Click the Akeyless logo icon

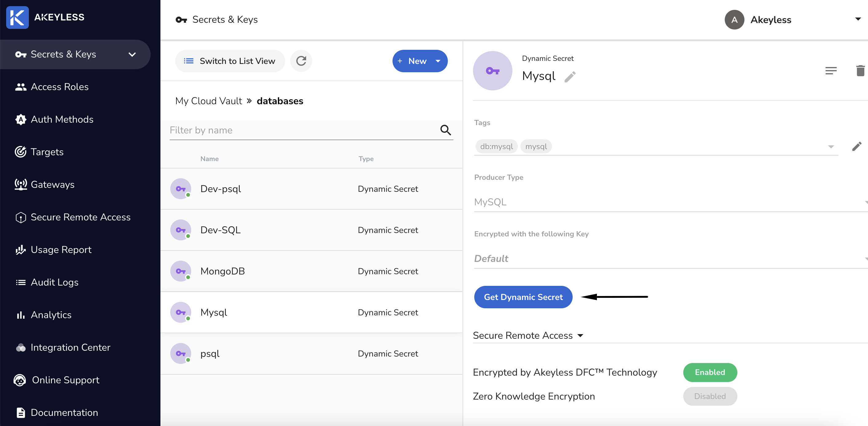coord(17,17)
